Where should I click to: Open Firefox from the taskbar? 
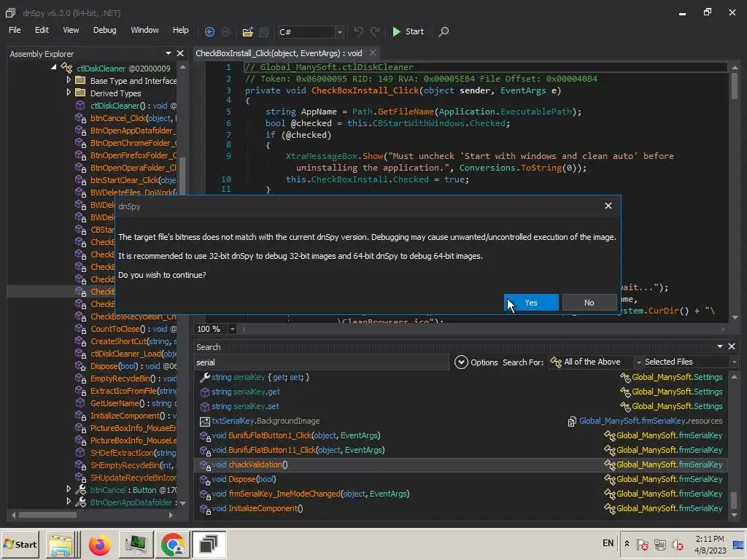99,544
